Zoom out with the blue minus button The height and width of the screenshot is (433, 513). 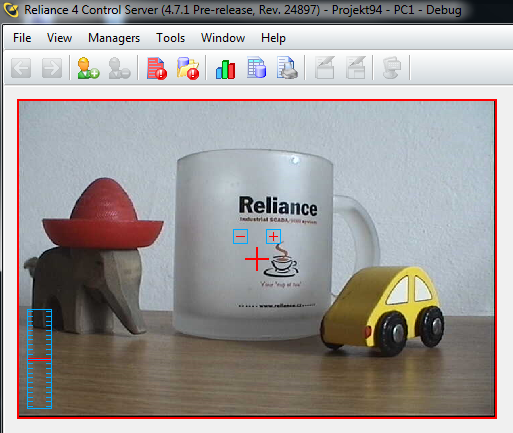tap(240, 237)
